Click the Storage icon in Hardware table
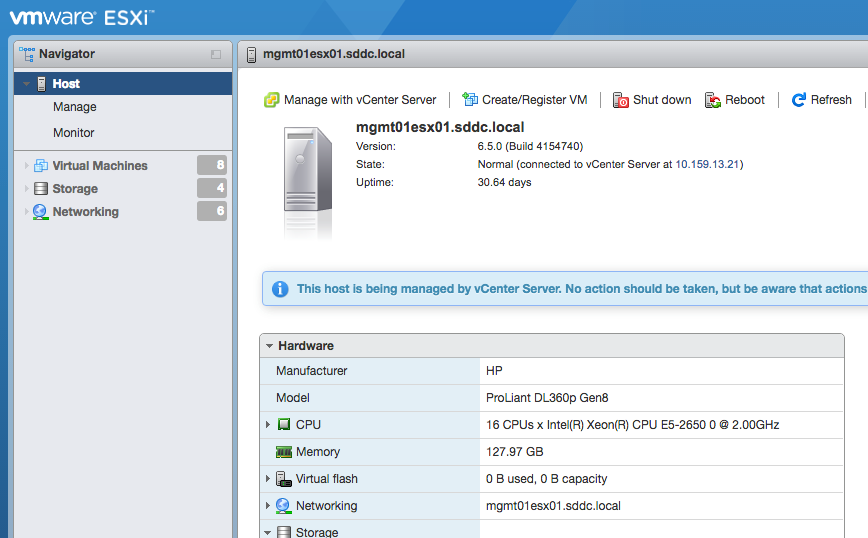868x538 pixels. click(x=283, y=532)
